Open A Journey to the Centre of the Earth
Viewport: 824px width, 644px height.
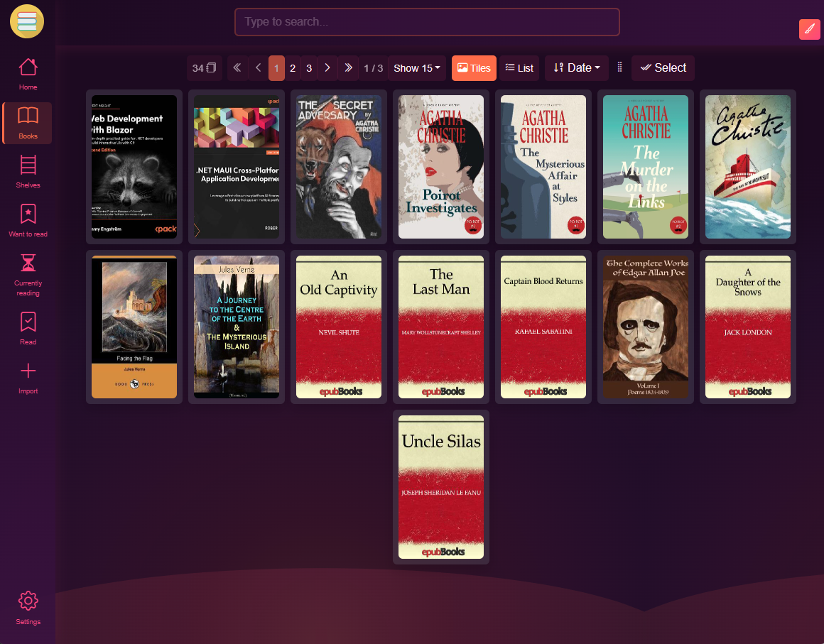[237, 327]
